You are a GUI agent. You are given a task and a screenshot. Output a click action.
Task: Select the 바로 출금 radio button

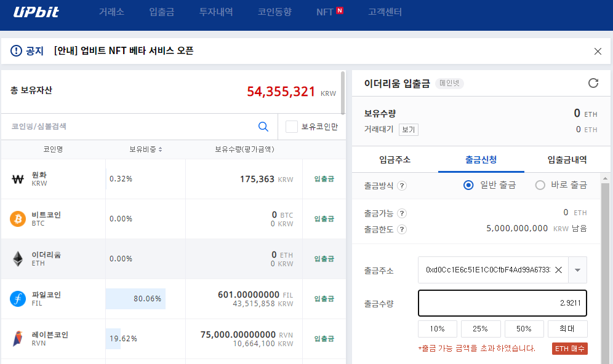point(540,185)
